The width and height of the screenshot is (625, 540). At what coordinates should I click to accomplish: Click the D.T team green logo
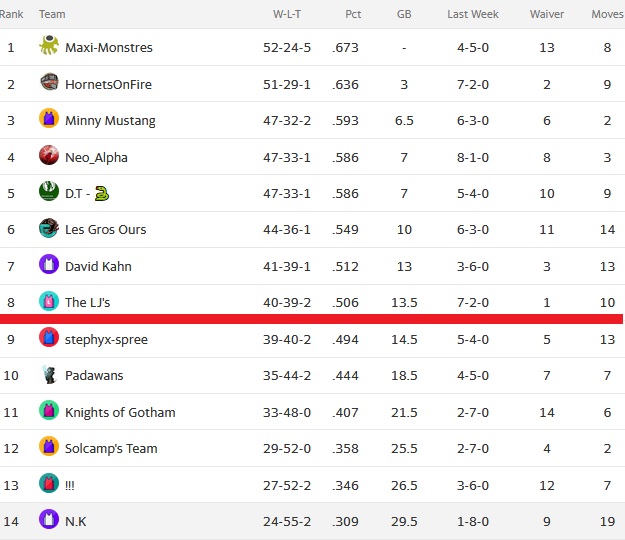pyautogui.click(x=49, y=191)
